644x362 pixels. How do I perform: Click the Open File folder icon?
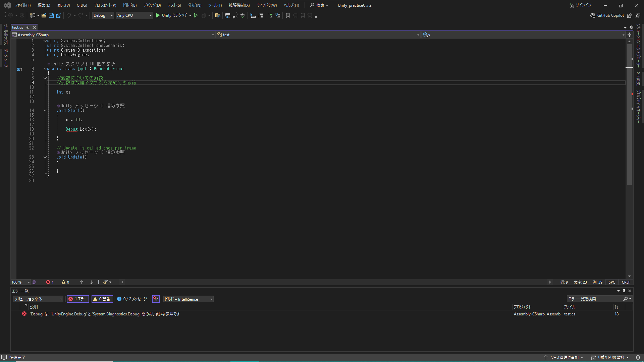pyautogui.click(x=44, y=15)
